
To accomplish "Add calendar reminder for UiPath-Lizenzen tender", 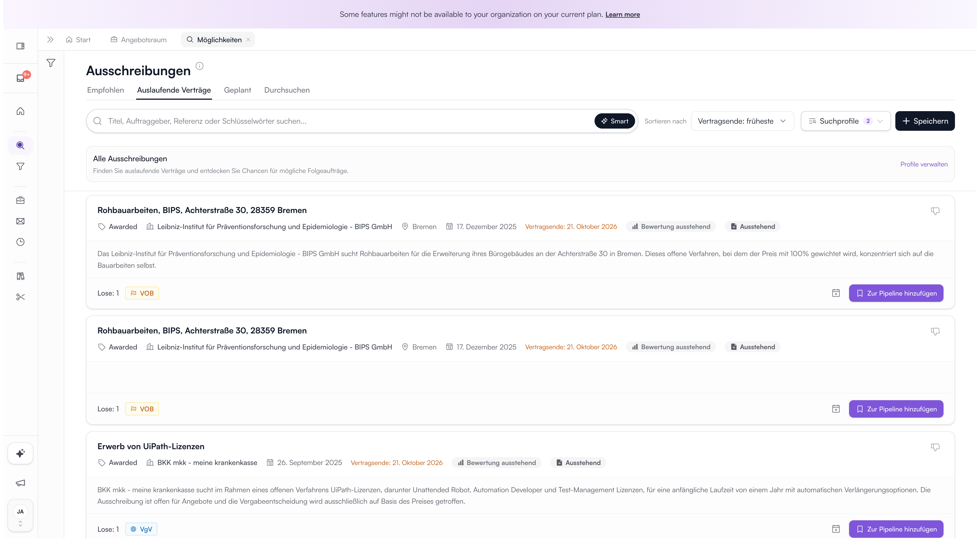I will pyautogui.click(x=836, y=529).
